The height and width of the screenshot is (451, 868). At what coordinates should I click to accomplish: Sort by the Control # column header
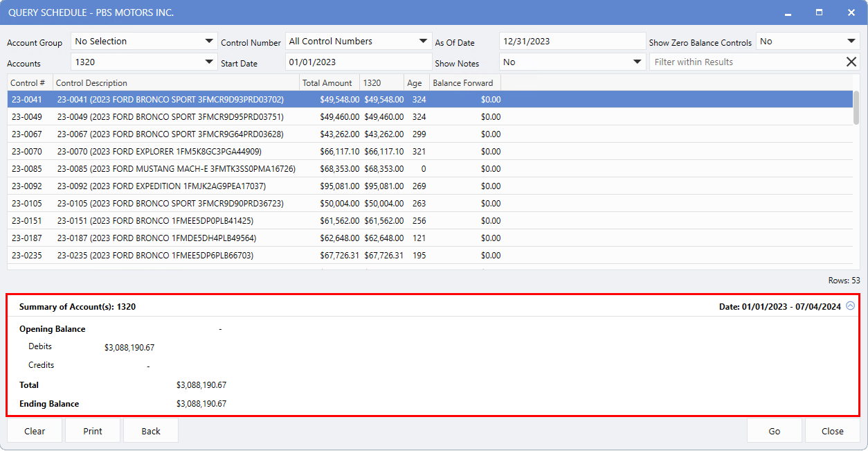coord(30,83)
